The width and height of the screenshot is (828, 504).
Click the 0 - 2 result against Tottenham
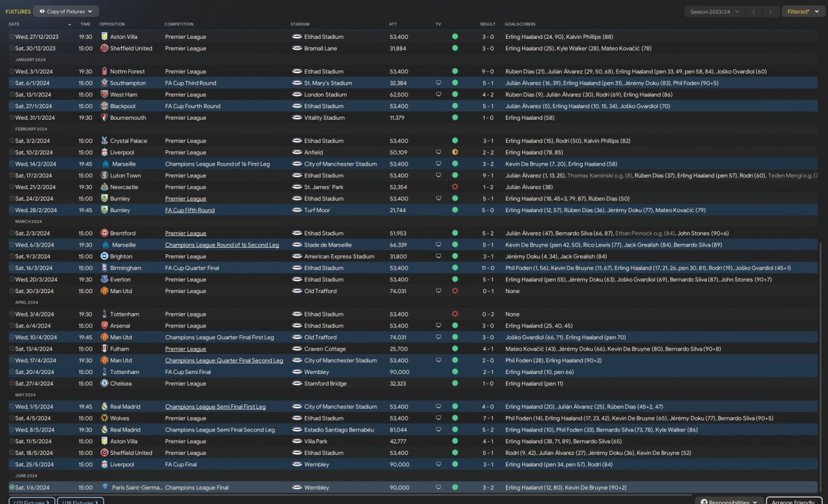488,314
